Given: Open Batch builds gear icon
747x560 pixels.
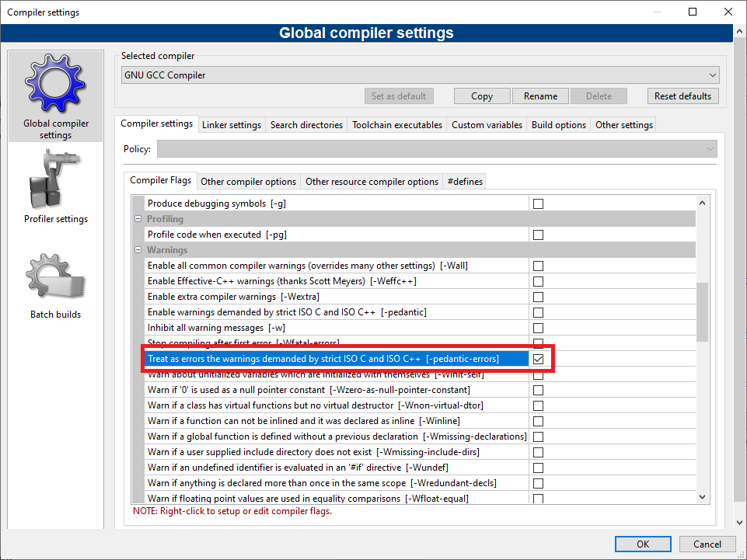Looking at the screenshot, I should coord(55,277).
